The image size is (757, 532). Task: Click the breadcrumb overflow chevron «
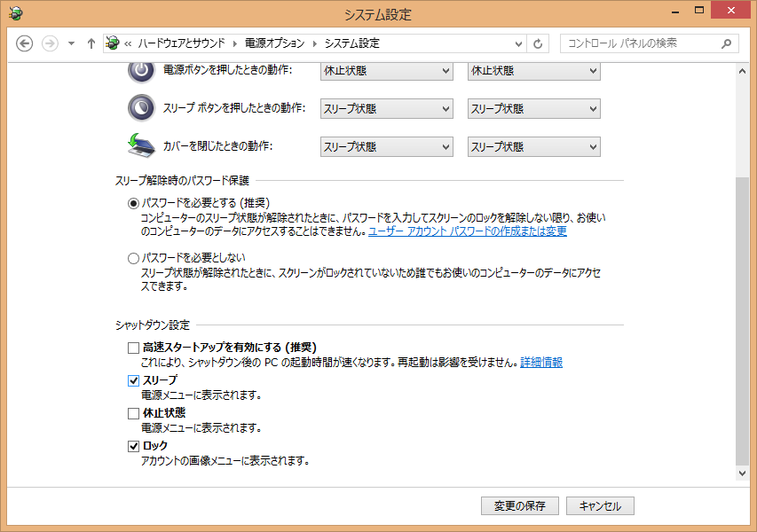pyautogui.click(x=128, y=44)
